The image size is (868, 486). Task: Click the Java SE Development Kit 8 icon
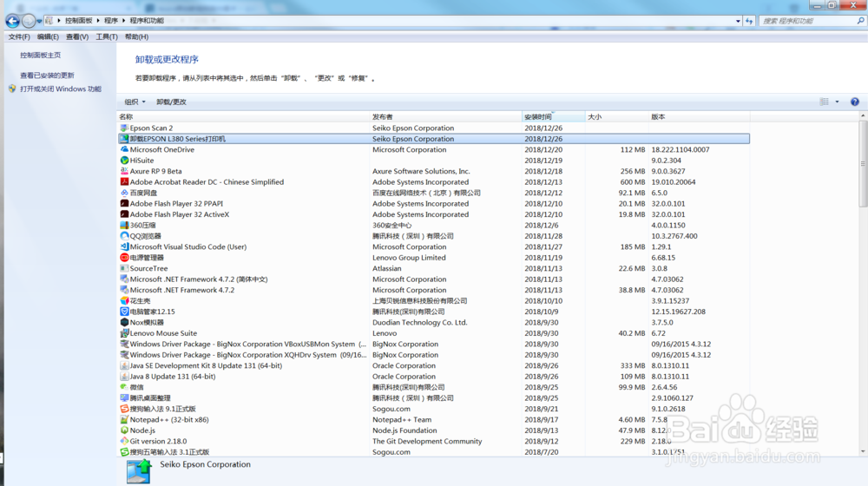pos(124,366)
